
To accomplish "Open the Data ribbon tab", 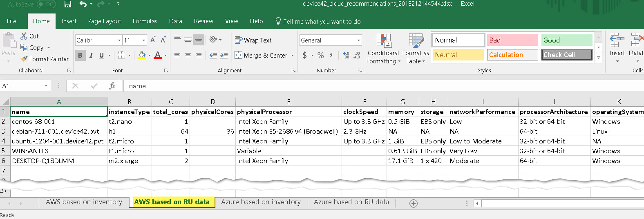I will pyautogui.click(x=176, y=21).
